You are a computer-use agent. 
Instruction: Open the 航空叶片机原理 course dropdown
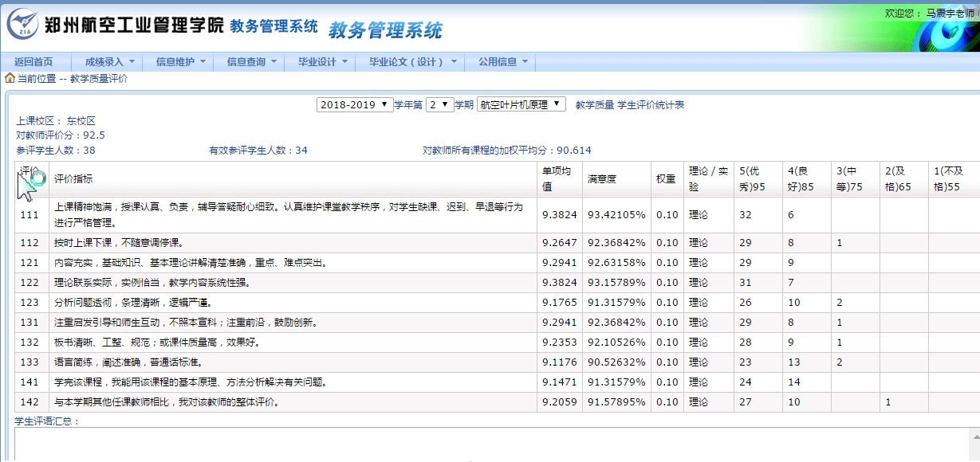521,104
